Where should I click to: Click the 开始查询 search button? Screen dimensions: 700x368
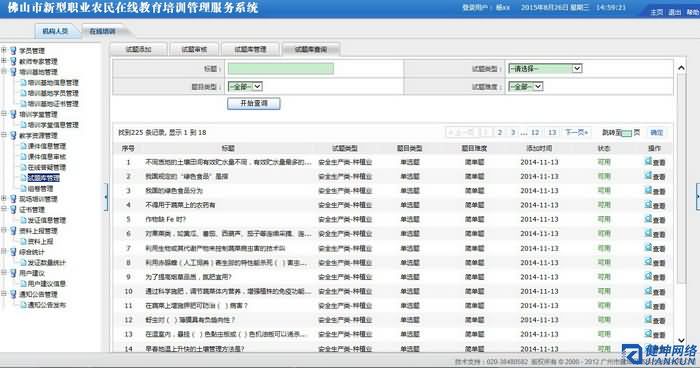(x=254, y=104)
